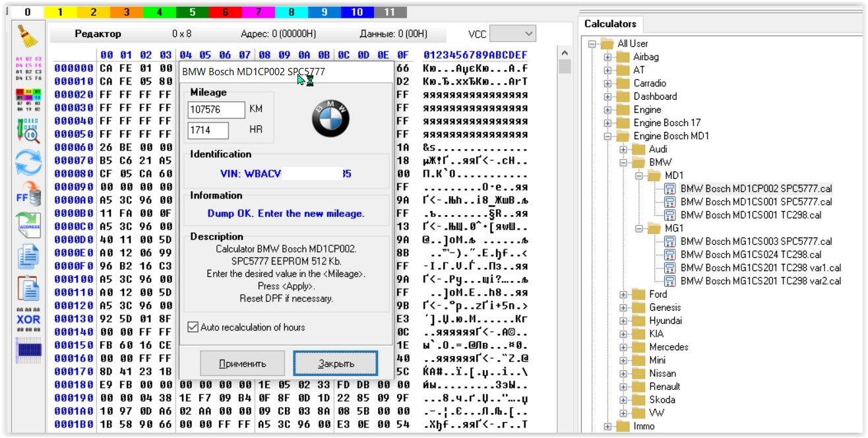868x438 pixels.
Task: Collapse the MG1 subfolder
Action: (639, 228)
